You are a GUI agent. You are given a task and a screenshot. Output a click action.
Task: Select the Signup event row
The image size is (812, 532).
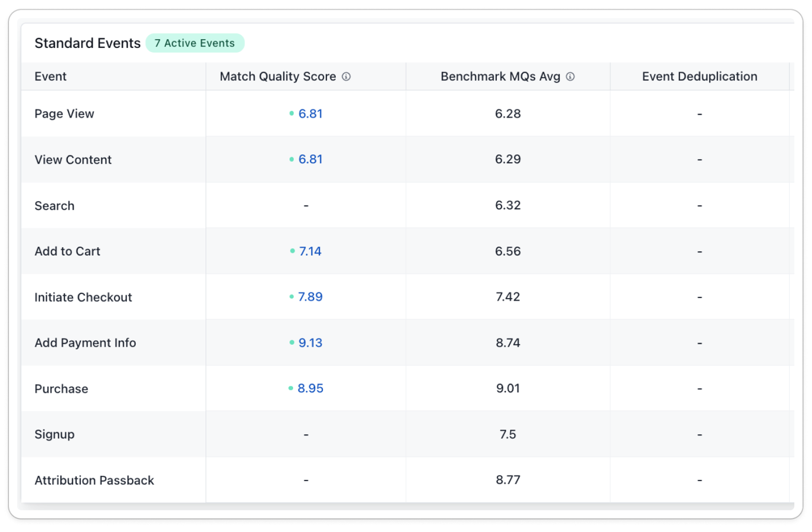tap(407, 434)
